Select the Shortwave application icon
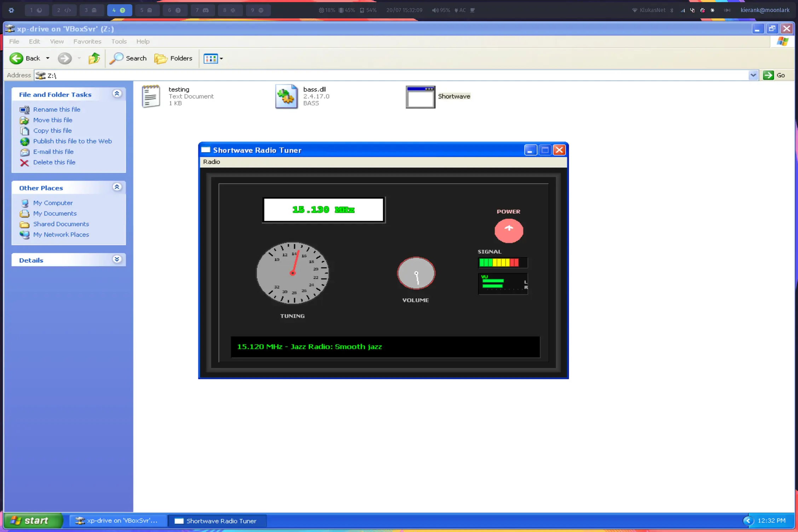The image size is (798, 532). pos(420,97)
